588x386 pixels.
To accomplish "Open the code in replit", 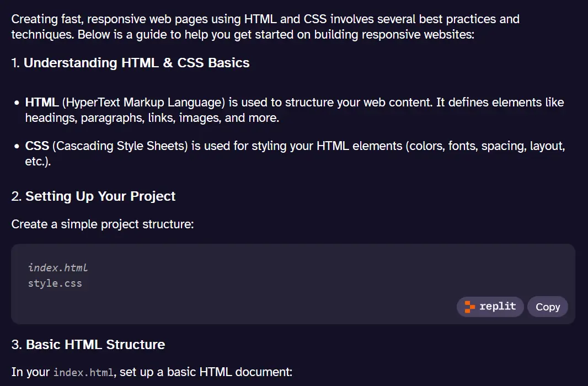I will 490,307.
